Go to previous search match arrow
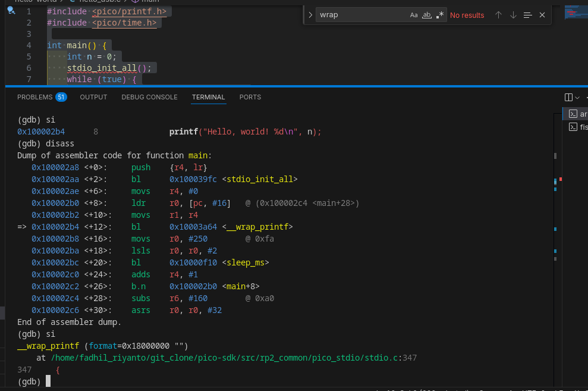The height and width of the screenshot is (391, 588). [x=498, y=15]
